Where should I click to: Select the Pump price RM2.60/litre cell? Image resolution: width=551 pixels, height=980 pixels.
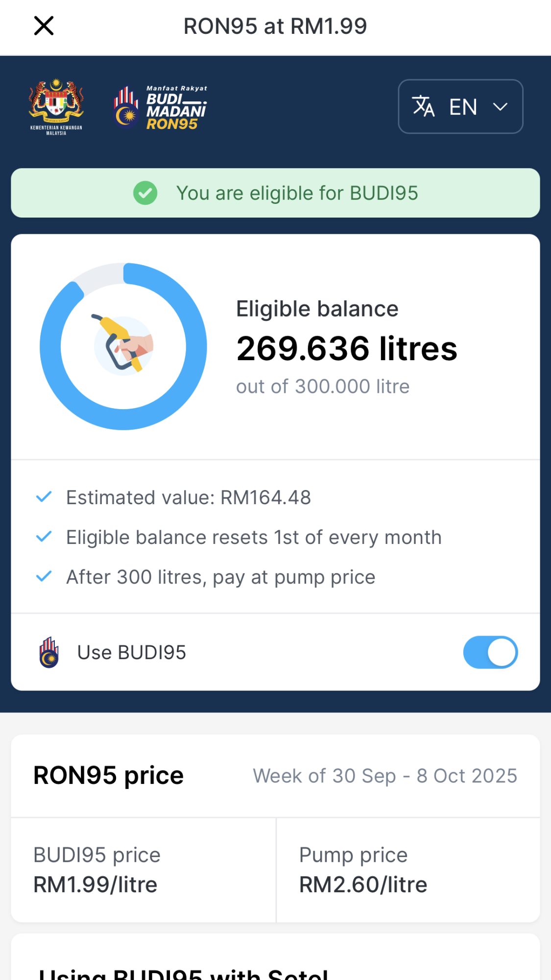408,870
